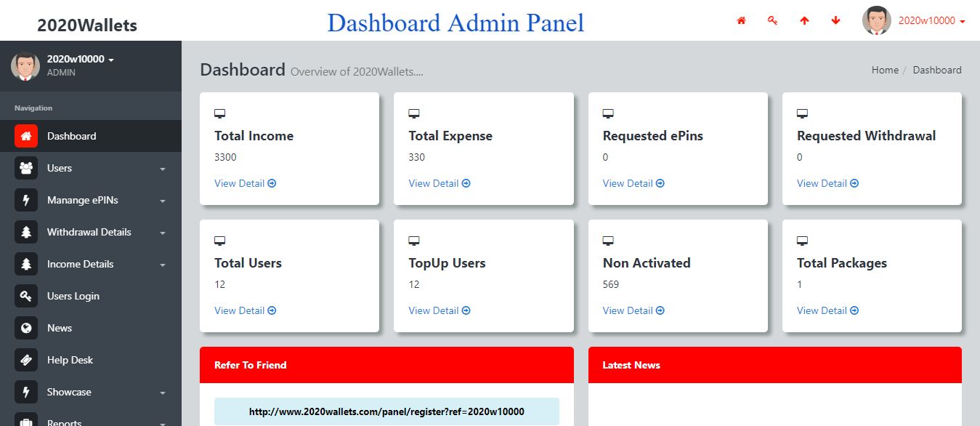The height and width of the screenshot is (426, 980).
Task: Click the monitor icon on Non Activated card
Action: (x=609, y=241)
